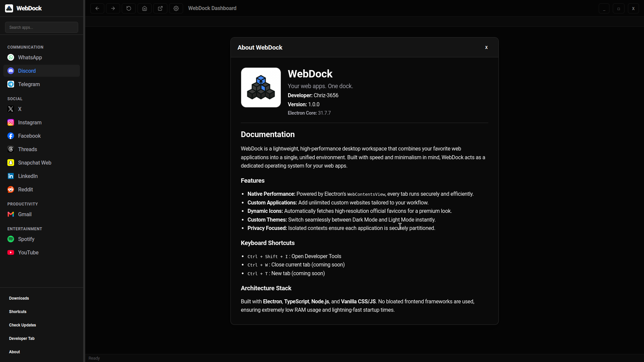Click the WebDock Dashboard title text
This screenshot has height=362, width=644.
[x=212, y=8]
